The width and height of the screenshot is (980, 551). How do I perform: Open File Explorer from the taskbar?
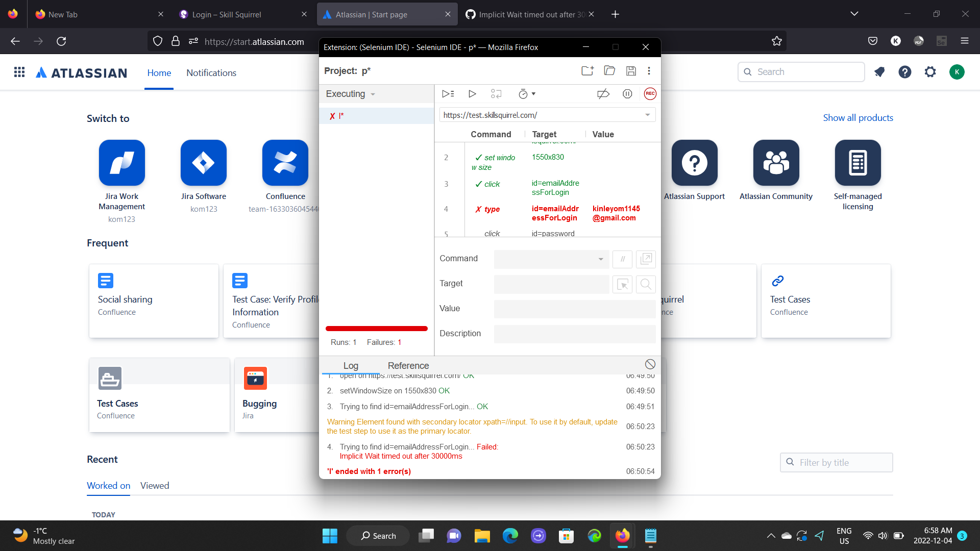[x=482, y=536]
